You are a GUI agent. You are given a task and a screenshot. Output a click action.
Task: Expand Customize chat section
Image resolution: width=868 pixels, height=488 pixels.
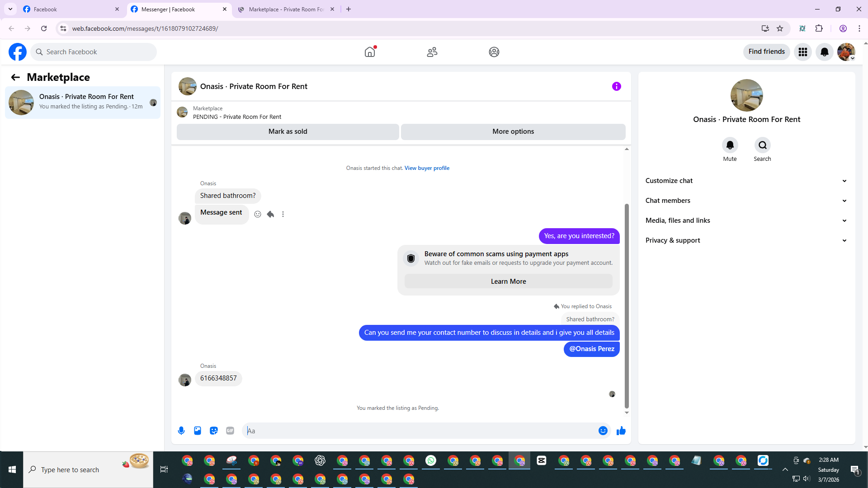(746, 181)
